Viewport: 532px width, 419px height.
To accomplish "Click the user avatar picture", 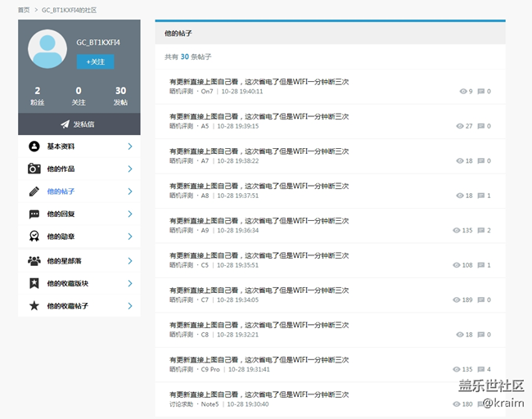I will [47, 49].
